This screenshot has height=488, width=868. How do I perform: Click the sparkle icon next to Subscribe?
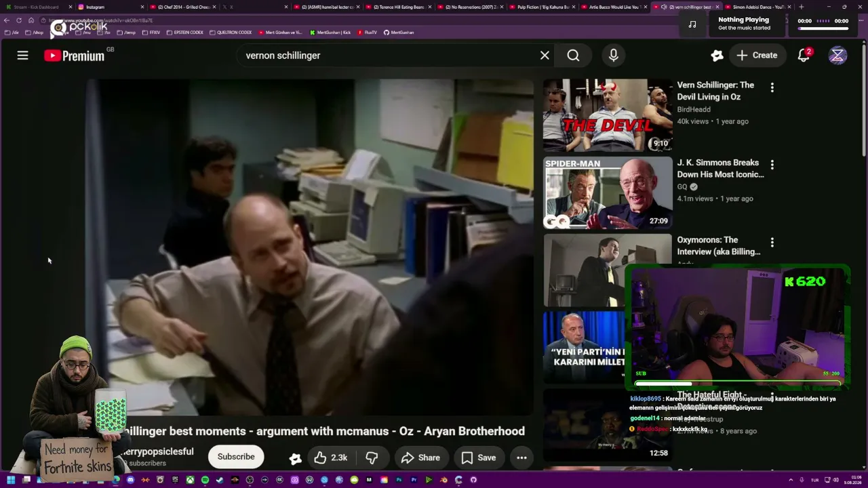pyautogui.click(x=295, y=458)
